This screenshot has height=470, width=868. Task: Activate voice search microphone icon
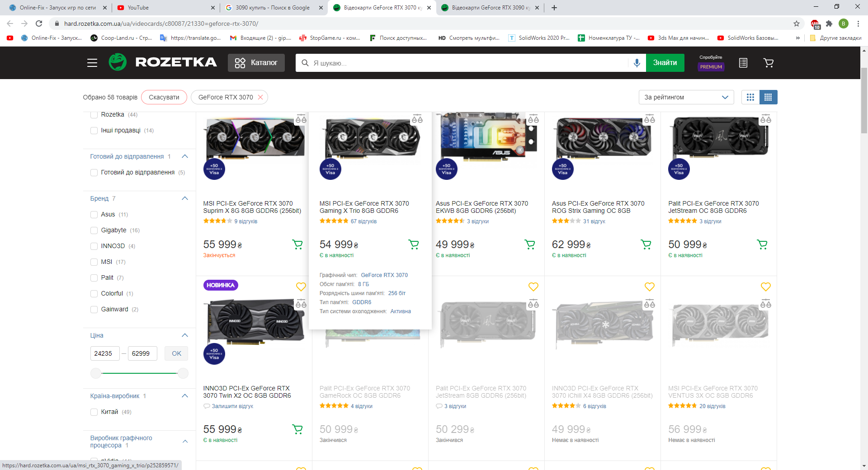(x=637, y=63)
